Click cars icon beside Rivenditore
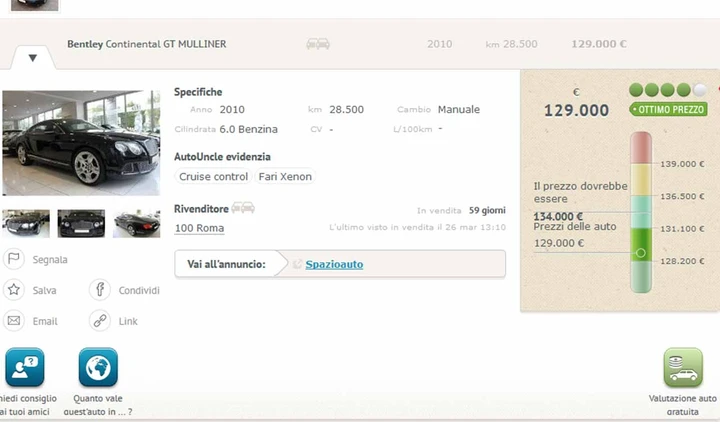Screen dimensions: 720x422 pos(243,208)
